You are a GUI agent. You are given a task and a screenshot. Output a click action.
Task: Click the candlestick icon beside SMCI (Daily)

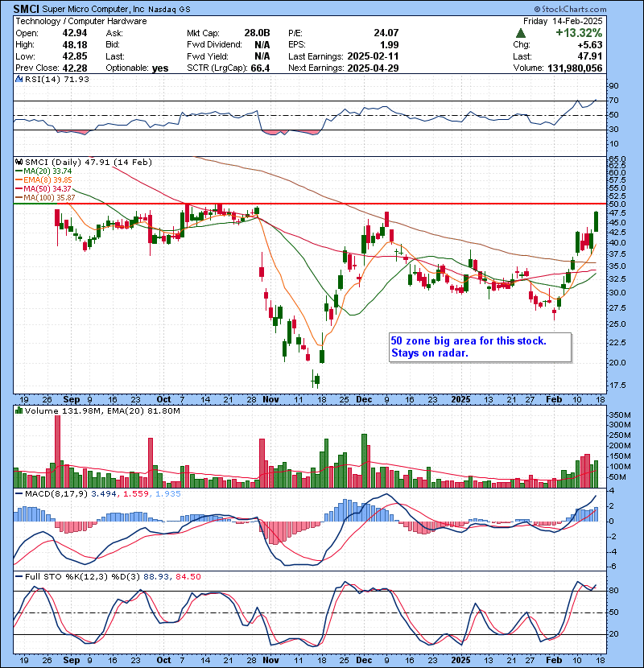click(19, 163)
